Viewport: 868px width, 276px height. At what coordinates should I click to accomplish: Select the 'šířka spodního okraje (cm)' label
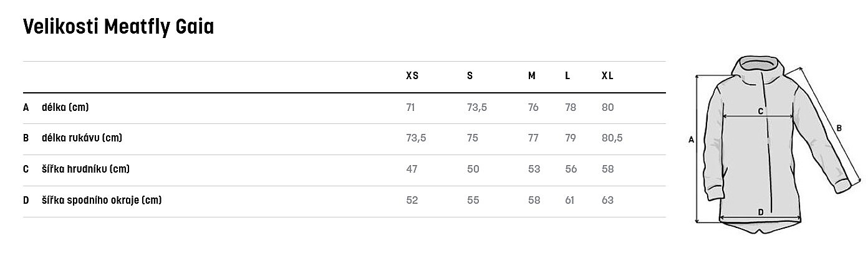click(102, 200)
